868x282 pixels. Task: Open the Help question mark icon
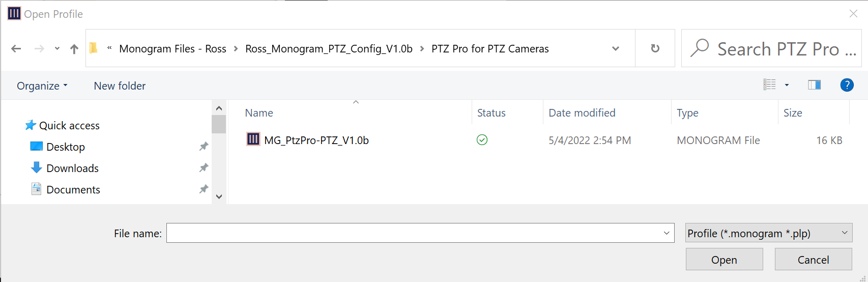pyautogui.click(x=847, y=85)
